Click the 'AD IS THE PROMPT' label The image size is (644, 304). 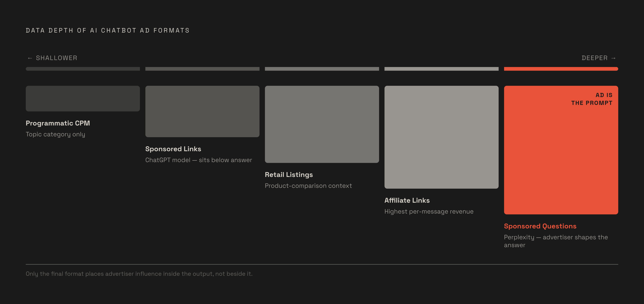tap(592, 99)
